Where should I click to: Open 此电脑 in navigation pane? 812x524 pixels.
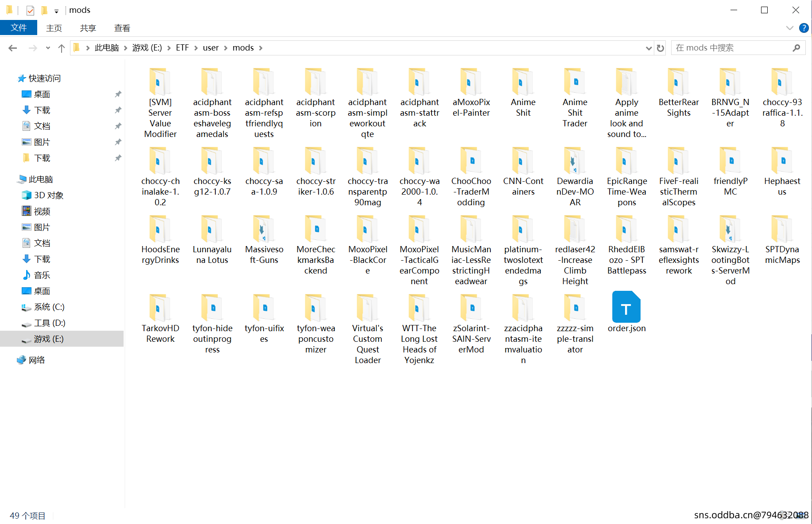[41, 180]
